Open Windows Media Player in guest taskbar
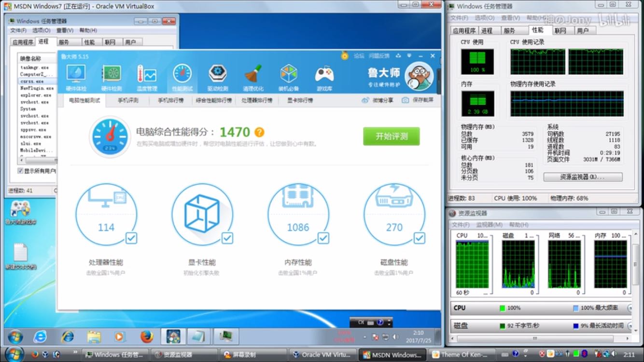The width and height of the screenshot is (644, 362). point(120,336)
